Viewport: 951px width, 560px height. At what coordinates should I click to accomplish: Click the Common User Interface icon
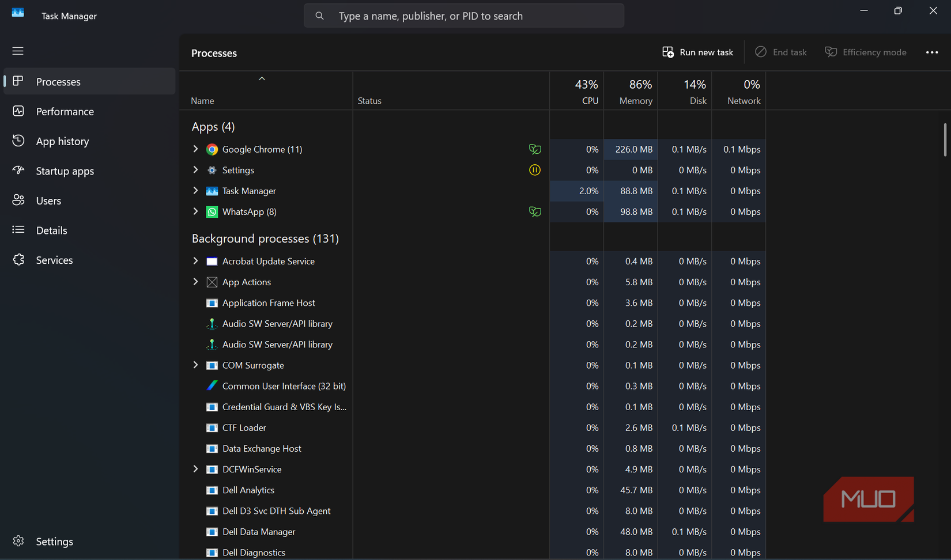(x=212, y=385)
